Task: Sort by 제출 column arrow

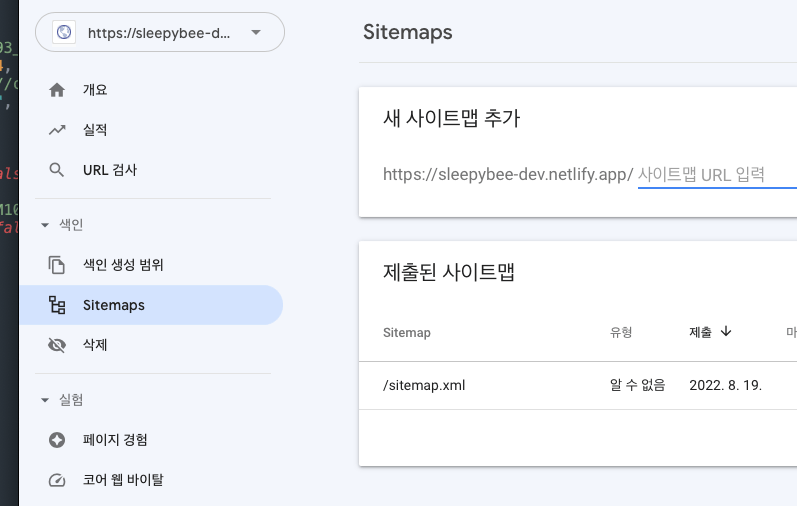Action: point(726,332)
